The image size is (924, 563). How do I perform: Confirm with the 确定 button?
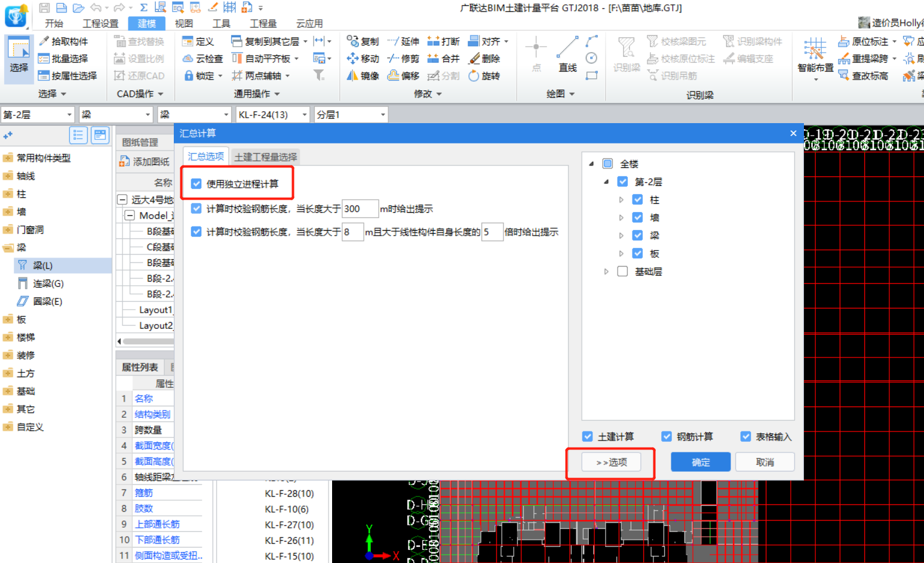pos(701,462)
